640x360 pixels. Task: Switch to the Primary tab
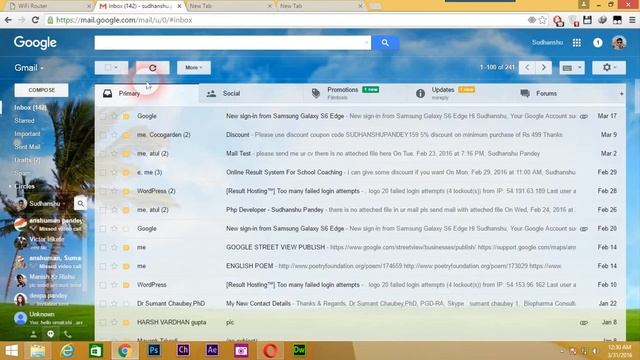point(147,93)
